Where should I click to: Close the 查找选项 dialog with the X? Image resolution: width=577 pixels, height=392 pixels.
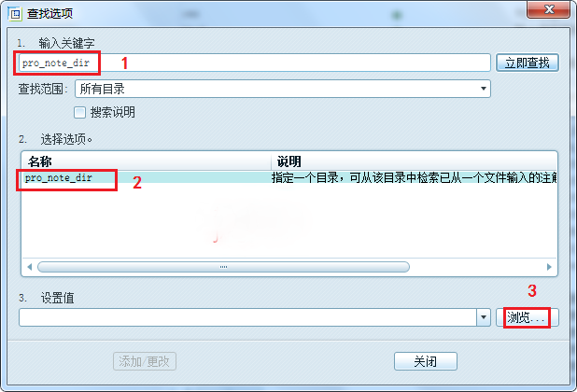[x=548, y=9]
